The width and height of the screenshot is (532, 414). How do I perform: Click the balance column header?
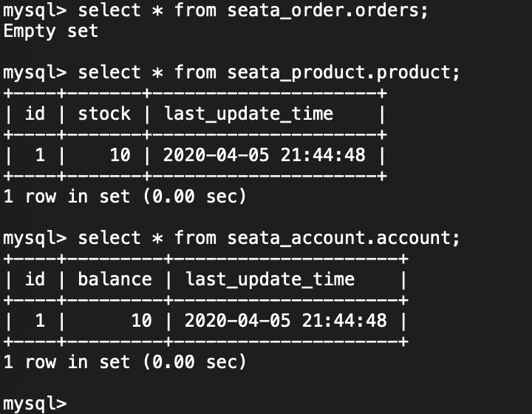[x=115, y=279]
